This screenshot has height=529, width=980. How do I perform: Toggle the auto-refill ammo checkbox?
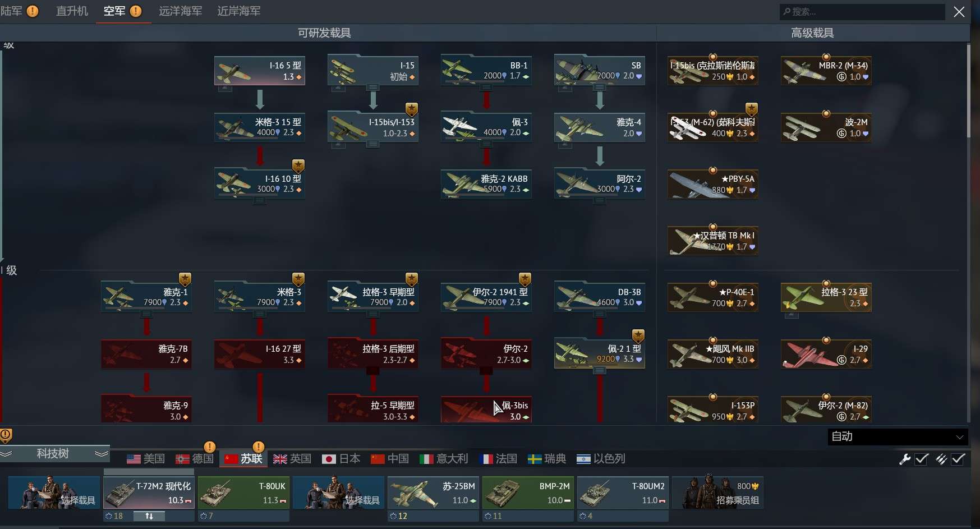click(958, 459)
